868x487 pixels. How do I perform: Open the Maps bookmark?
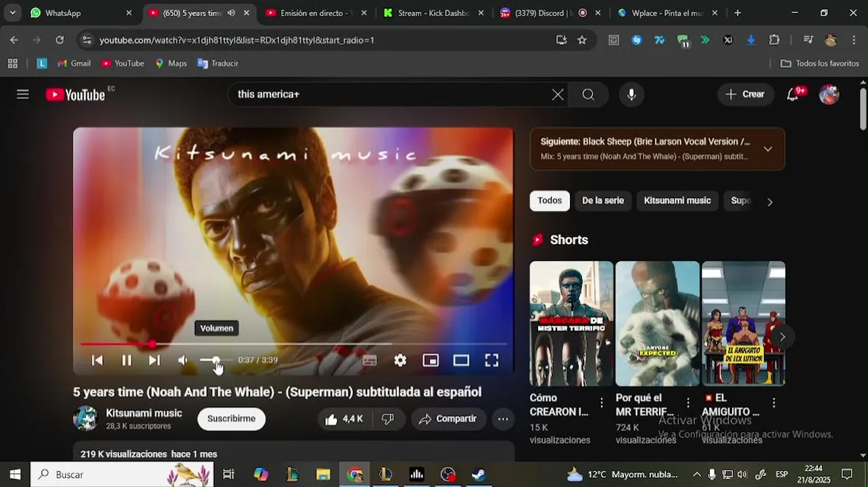coord(171,64)
